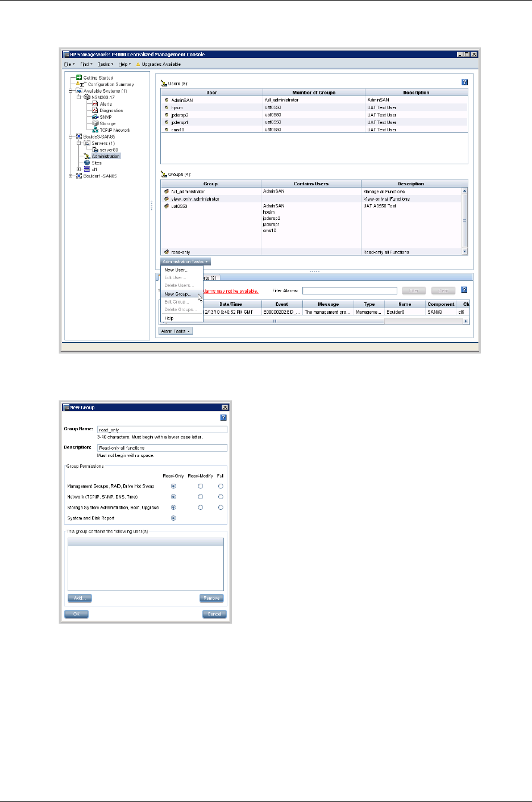Click the Configuration Summary sigma icon
532x802 pixels.
tap(82, 84)
